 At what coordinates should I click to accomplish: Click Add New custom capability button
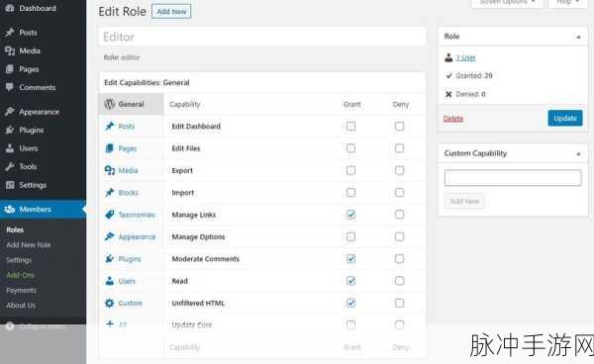pos(464,202)
